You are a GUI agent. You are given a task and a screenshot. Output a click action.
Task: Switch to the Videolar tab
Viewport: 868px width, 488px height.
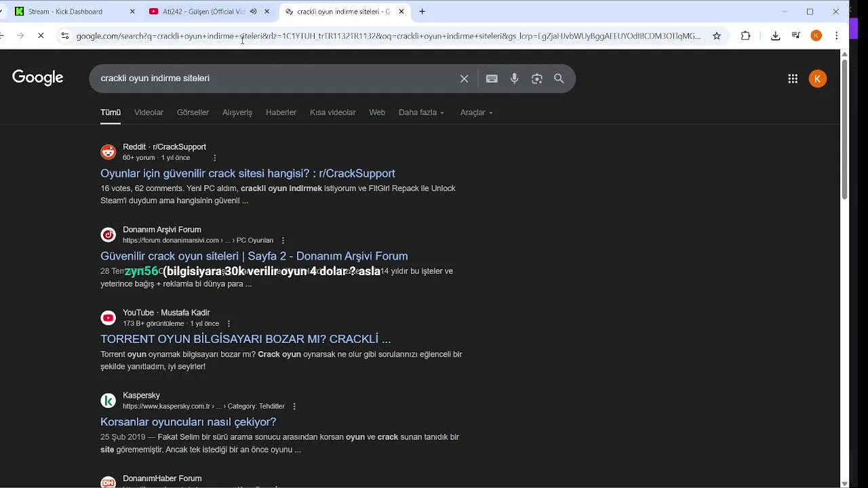[149, 113]
